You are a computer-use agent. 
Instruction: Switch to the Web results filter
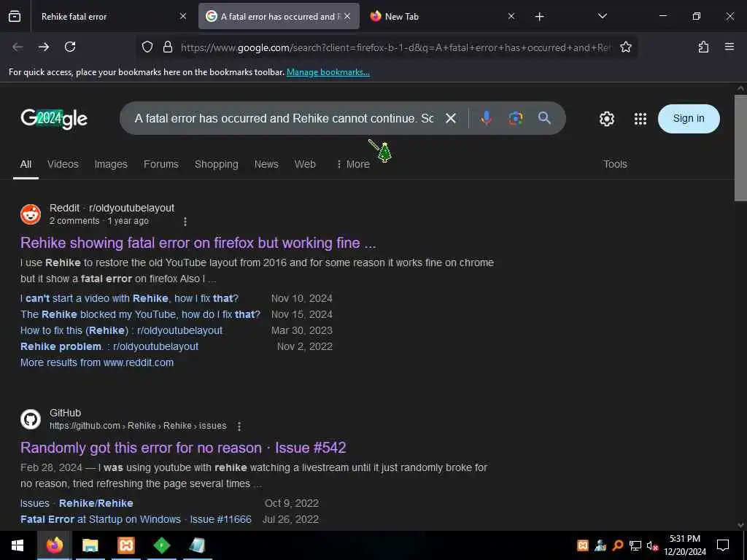pyautogui.click(x=305, y=164)
